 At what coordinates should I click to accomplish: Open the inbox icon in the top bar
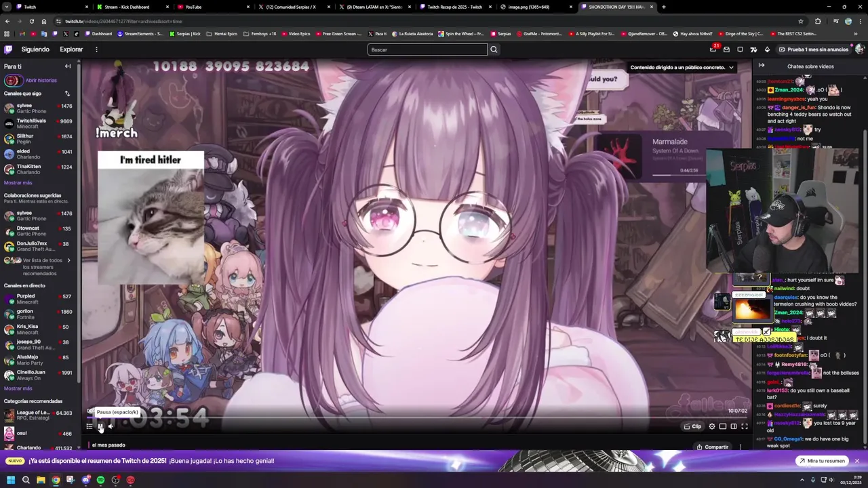point(726,49)
